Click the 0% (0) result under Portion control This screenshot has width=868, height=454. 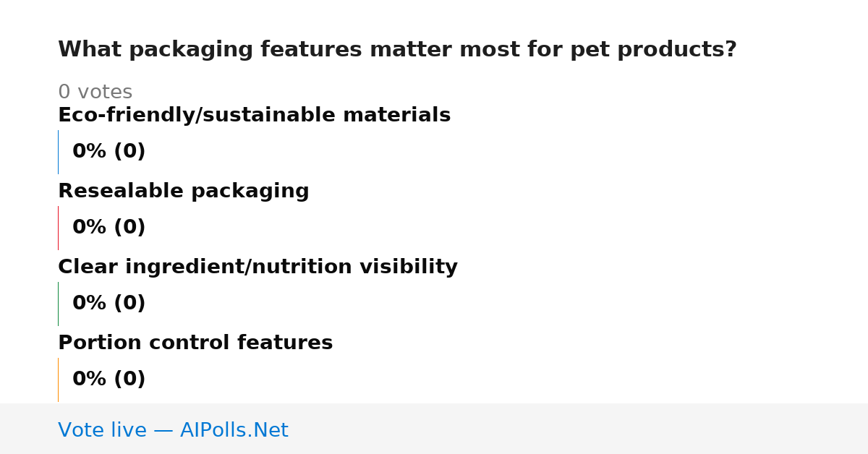(109, 380)
